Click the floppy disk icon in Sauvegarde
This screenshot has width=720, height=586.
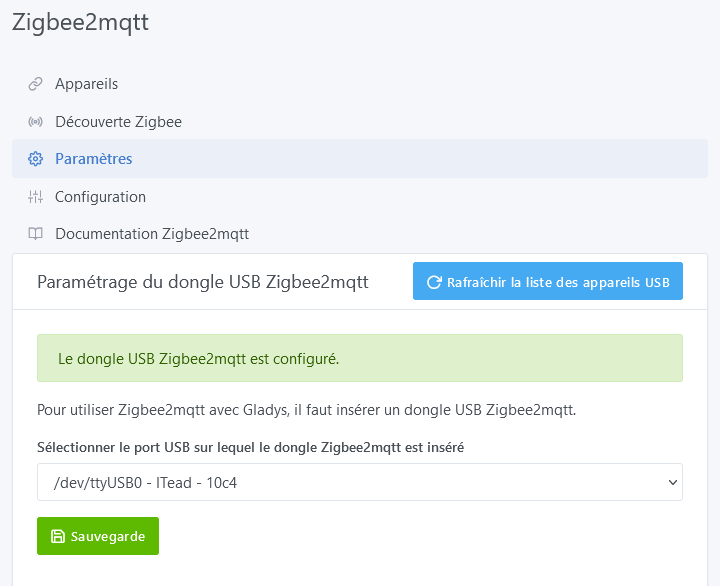58,536
